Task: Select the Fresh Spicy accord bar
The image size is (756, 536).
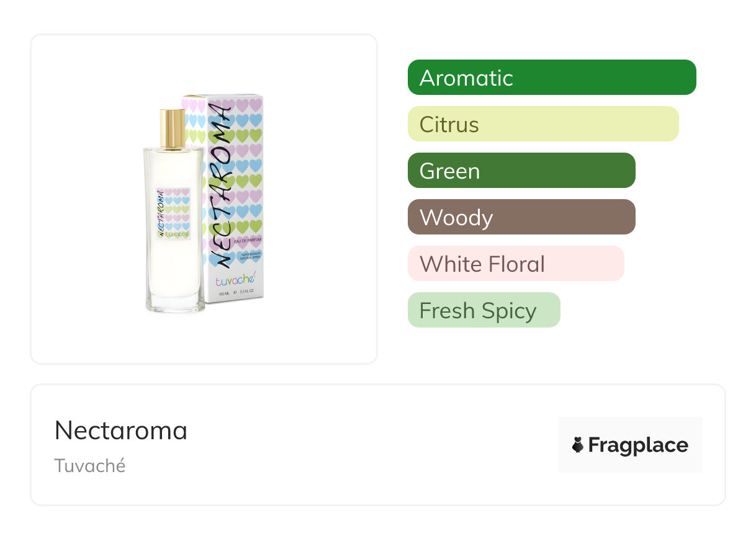Action: [x=484, y=310]
